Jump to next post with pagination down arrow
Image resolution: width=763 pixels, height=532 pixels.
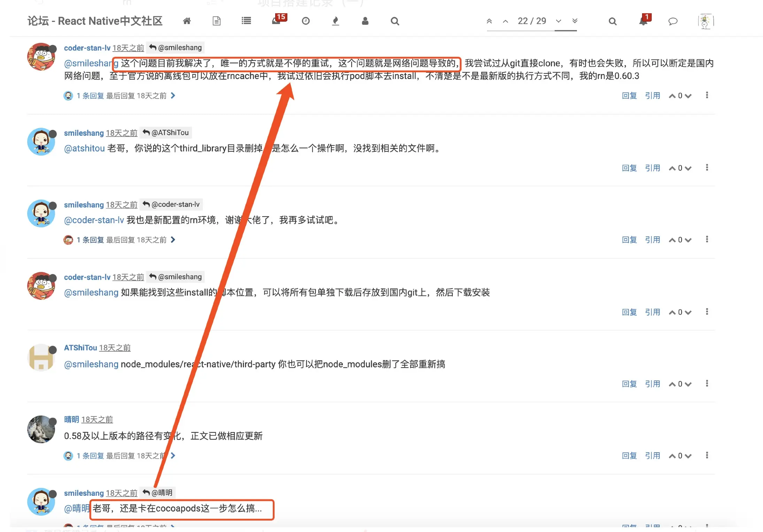pyautogui.click(x=558, y=21)
